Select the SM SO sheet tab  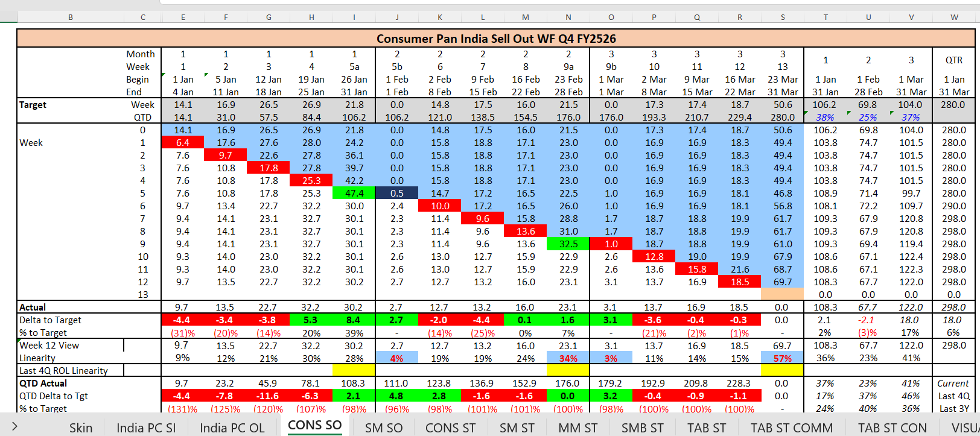coord(384,428)
